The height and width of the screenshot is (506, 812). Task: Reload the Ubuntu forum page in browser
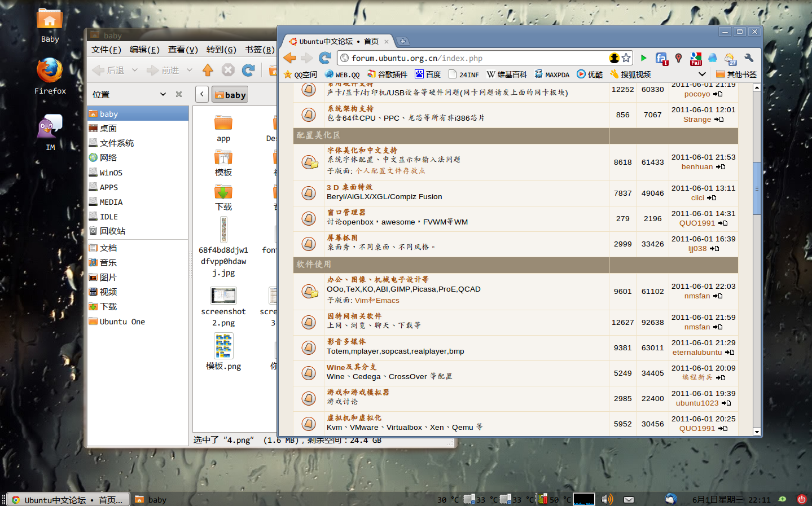pyautogui.click(x=325, y=58)
